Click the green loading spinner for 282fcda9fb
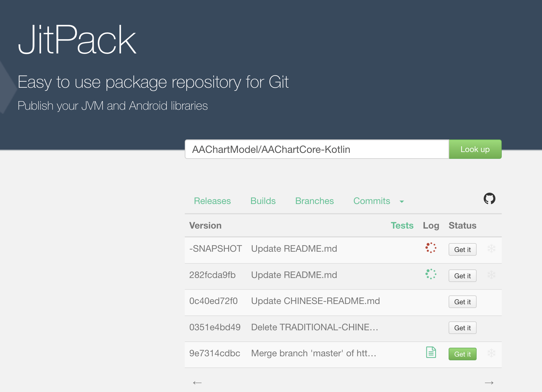This screenshot has height=392, width=542. coord(430,275)
